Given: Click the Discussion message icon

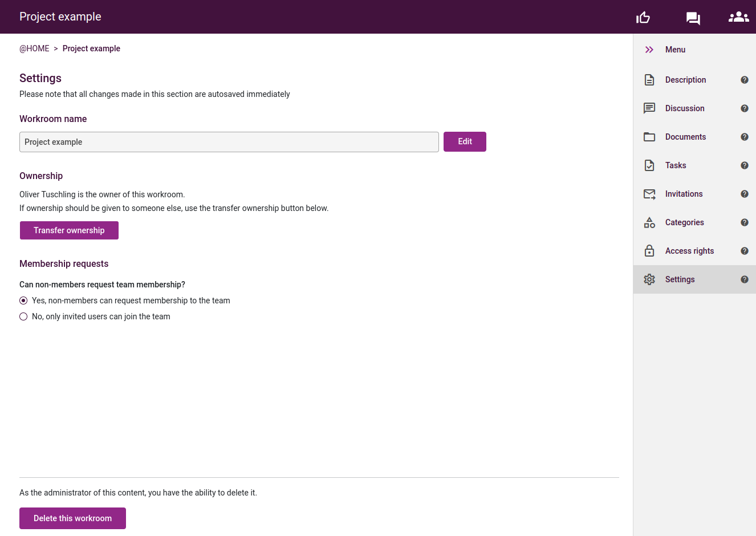Looking at the screenshot, I should (x=649, y=108).
